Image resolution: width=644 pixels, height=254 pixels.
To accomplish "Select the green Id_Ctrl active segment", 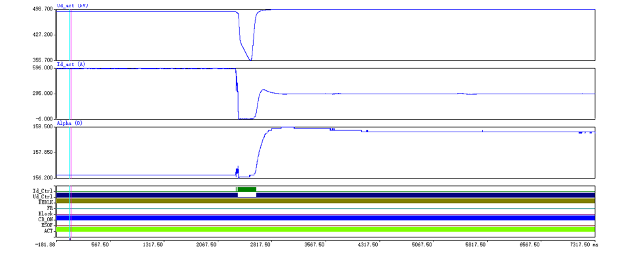I will (246, 189).
